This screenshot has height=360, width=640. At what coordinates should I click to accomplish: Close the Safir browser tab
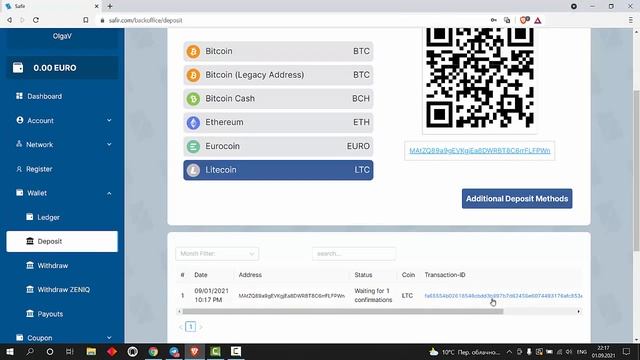click(x=97, y=6)
